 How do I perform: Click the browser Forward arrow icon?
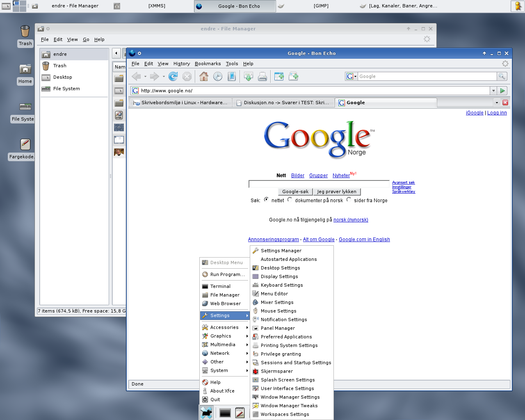[154, 76]
